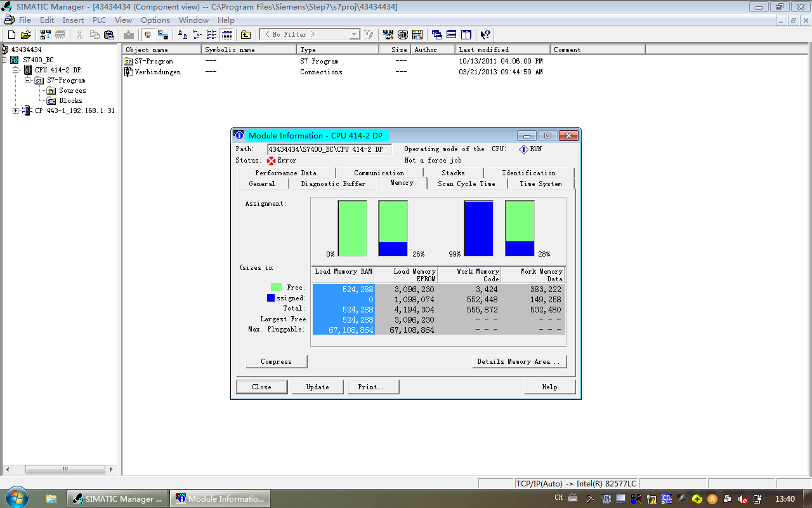812x508 pixels.
Task: Click the Cascade windows toolbar icon
Action: 436,34
